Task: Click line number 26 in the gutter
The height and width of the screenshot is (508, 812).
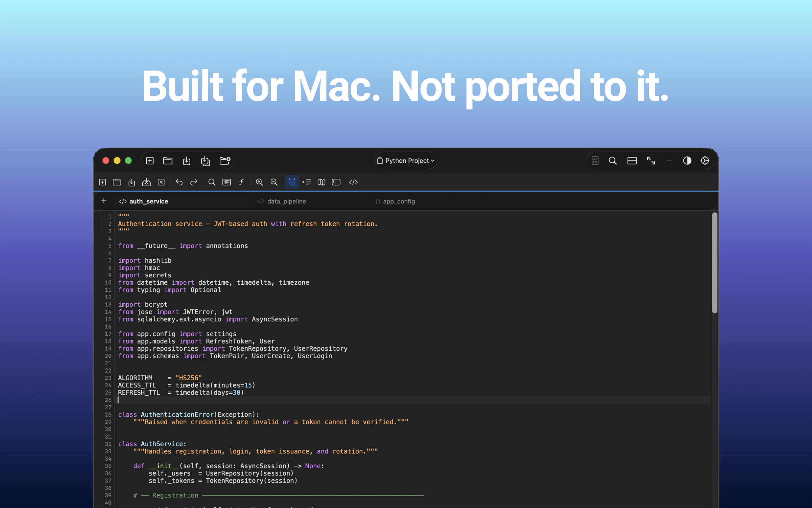Action: [x=108, y=400]
